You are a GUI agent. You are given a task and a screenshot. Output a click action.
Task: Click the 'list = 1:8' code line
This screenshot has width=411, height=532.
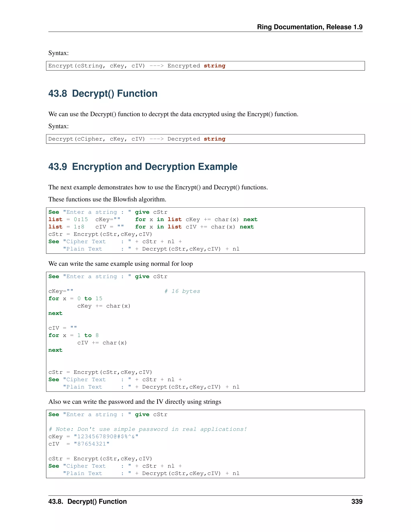click(66, 227)
